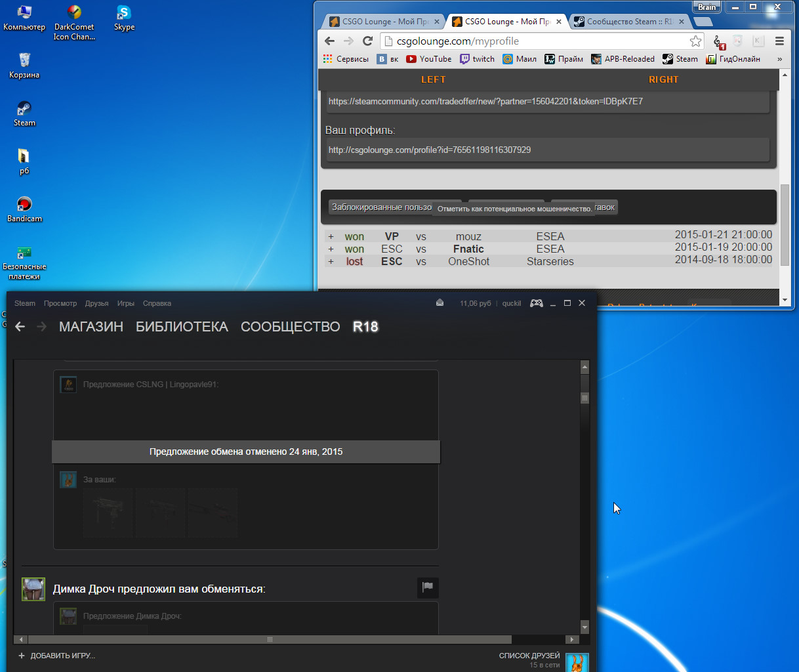
Task: Bookmark page with the star icon
Action: (695, 41)
